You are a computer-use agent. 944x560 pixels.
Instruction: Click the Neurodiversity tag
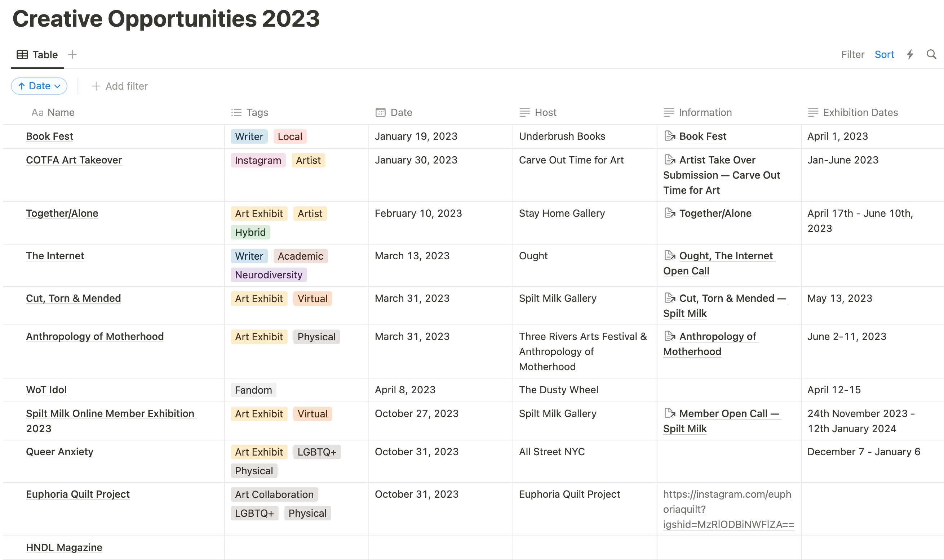[269, 275]
